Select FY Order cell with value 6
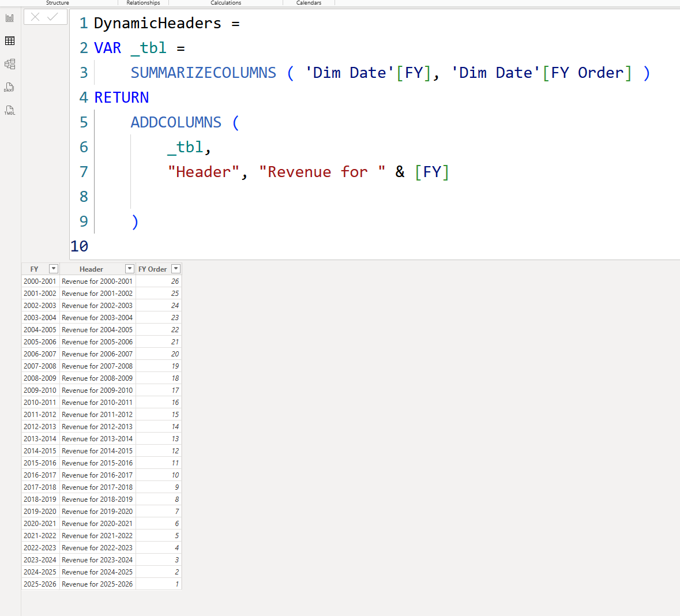This screenshot has height=616, width=680. coord(159,524)
